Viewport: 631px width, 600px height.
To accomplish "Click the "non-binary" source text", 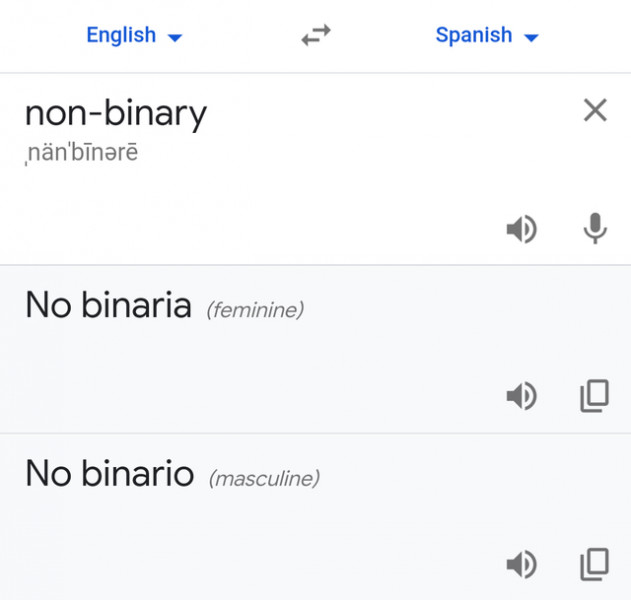I will (x=115, y=113).
